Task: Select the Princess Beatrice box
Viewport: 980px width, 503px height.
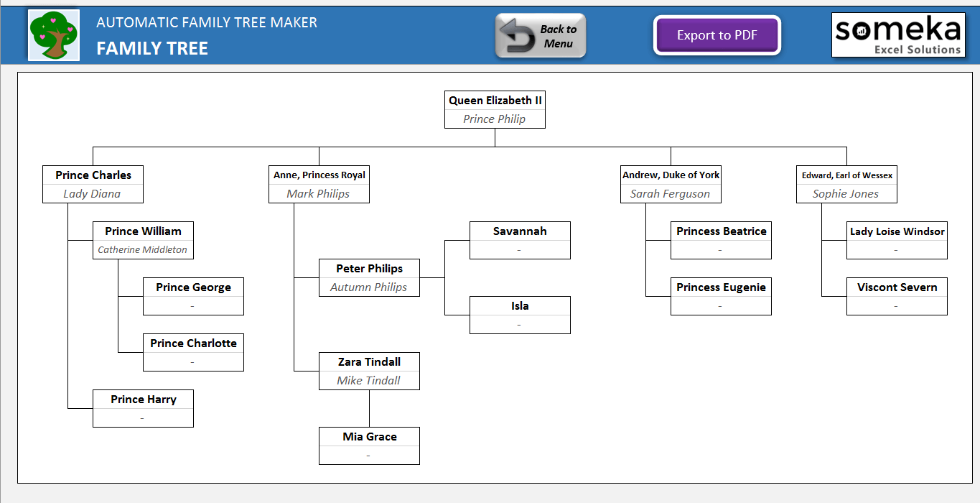Action: click(721, 240)
